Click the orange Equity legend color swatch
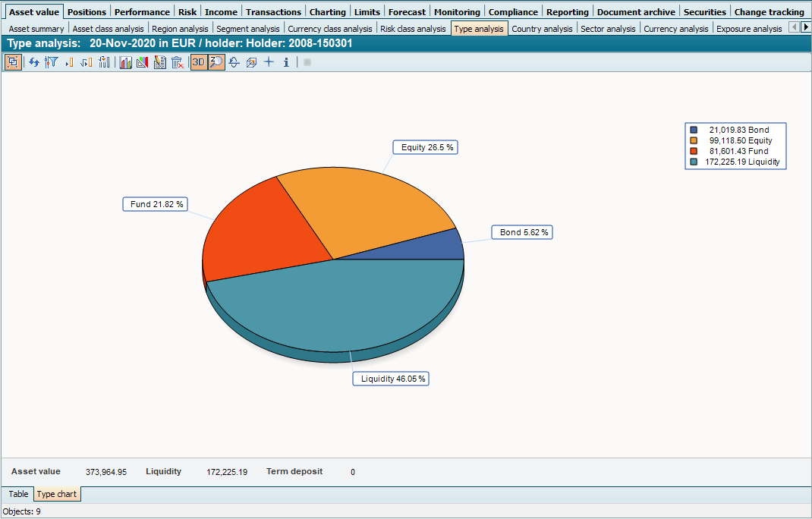 coord(693,140)
